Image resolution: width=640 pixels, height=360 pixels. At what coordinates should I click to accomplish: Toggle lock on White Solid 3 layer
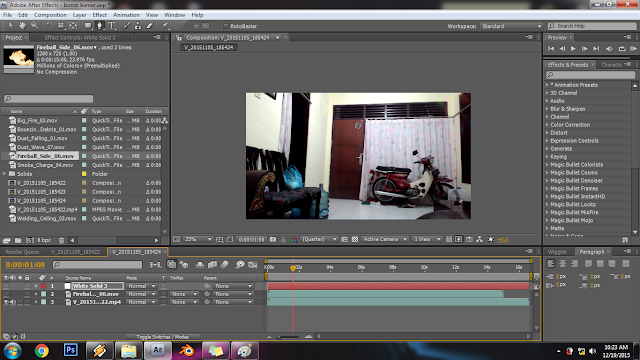pos(27,286)
